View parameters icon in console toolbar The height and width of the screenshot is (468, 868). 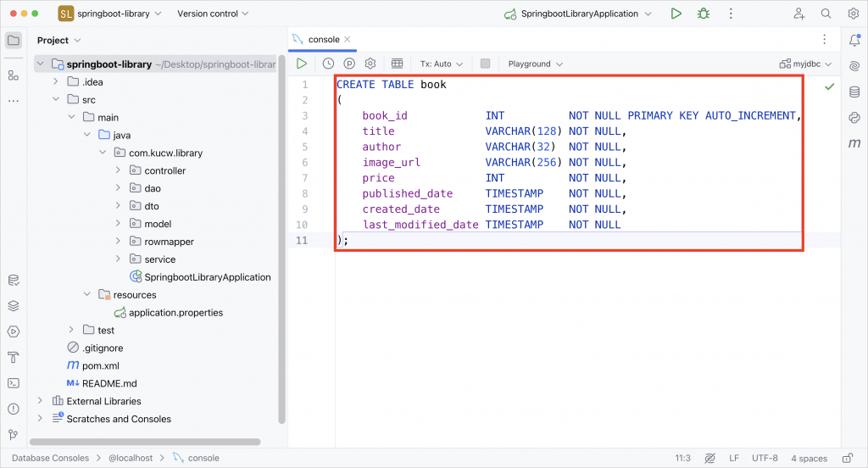tap(349, 64)
